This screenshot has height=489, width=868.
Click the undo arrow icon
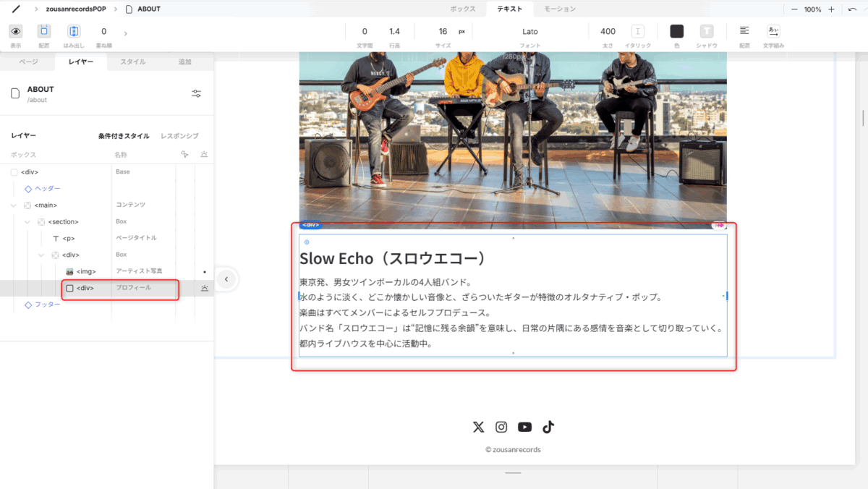pyautogui.click(x=852, y=9)
